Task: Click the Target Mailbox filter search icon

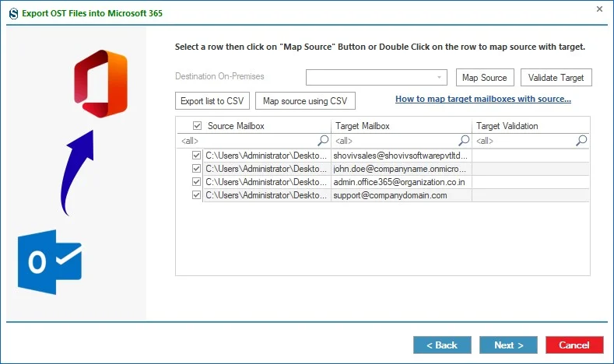Action: click(464, 140)
